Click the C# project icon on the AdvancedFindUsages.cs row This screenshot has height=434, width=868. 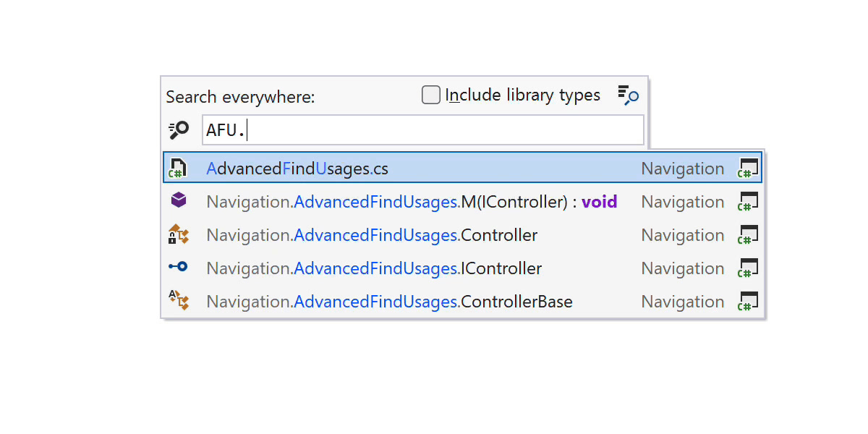pyautogui.click(x=747, y=169)
